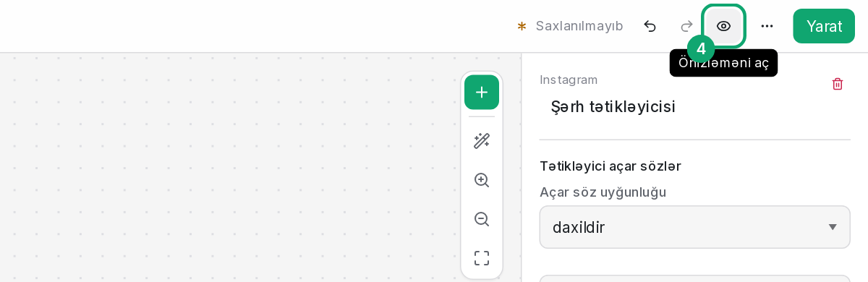Add a new node with the plus button
The width and height of the screenshot is (868, 282).
pyautogui.click(x=482, y=92)
